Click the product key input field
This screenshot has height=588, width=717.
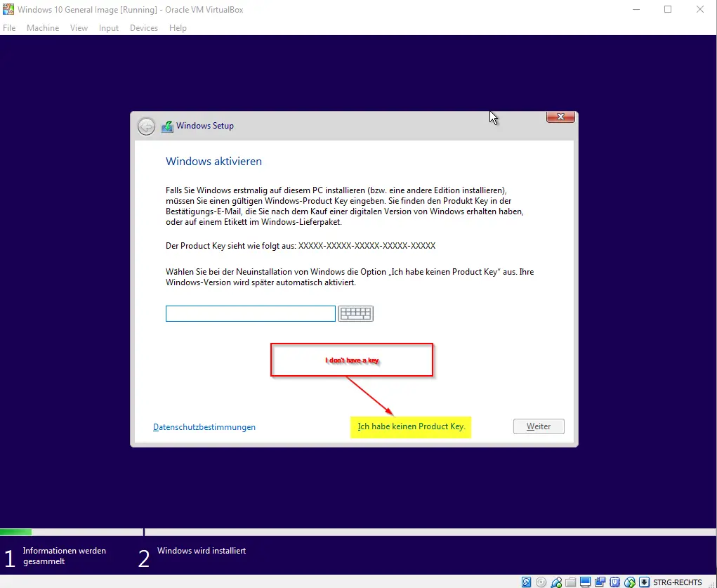251,313
